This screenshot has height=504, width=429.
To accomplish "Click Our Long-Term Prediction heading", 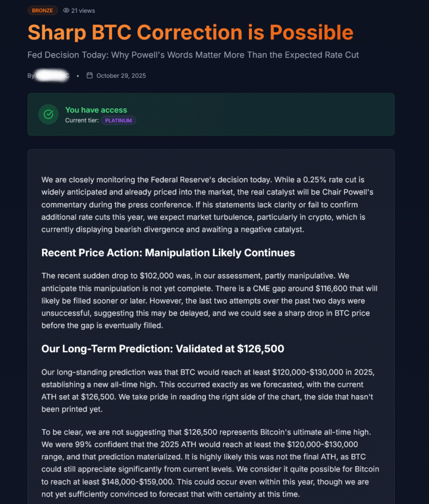I will point(162,349).
